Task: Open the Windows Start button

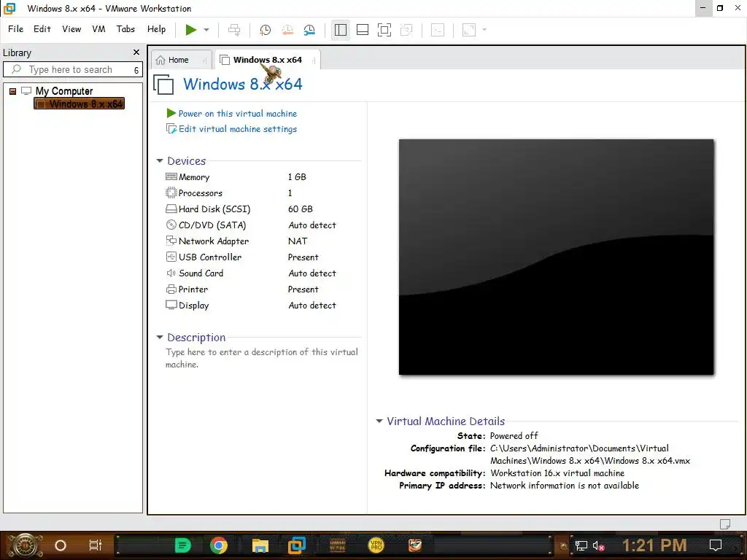Action: coord(25,545)
